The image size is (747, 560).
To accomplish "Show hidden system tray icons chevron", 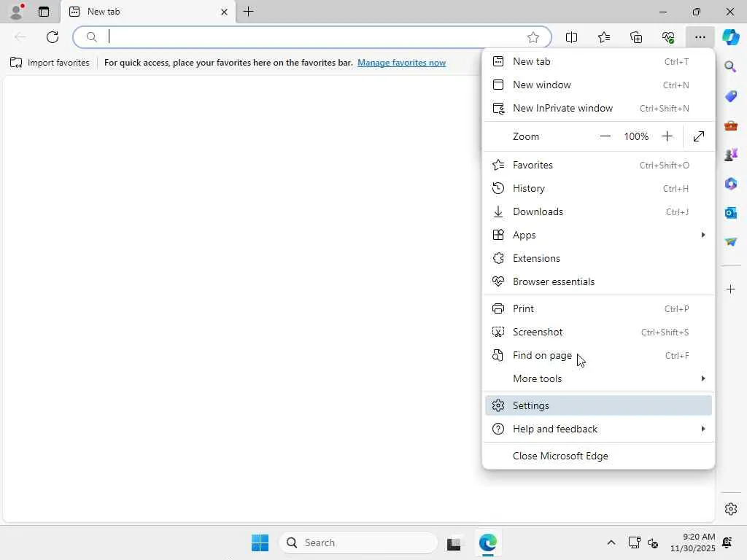I will click(611, 542).
